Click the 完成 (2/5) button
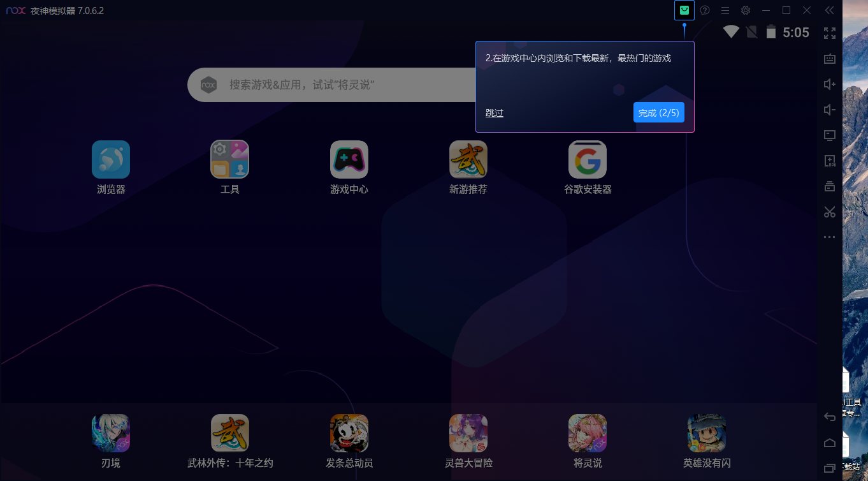The width and height of the screenshot is (868, 481). (659, 112)
